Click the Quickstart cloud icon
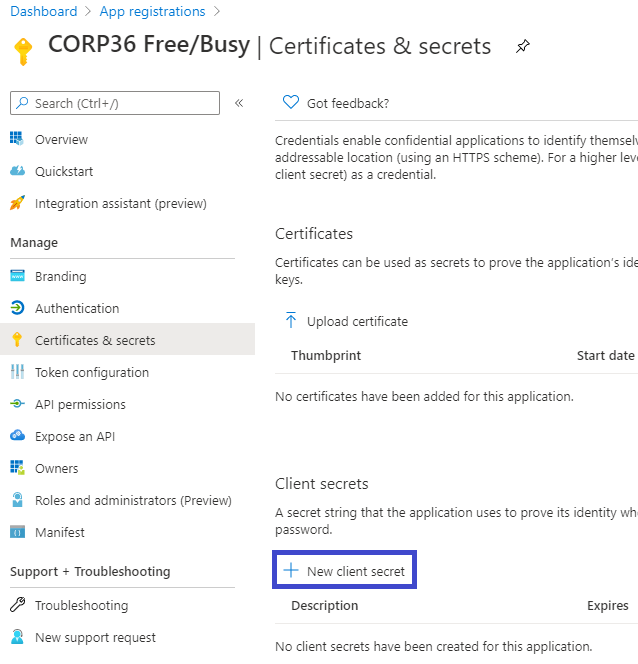The height and width of the screenshot is (664, 638). [17, 171]
